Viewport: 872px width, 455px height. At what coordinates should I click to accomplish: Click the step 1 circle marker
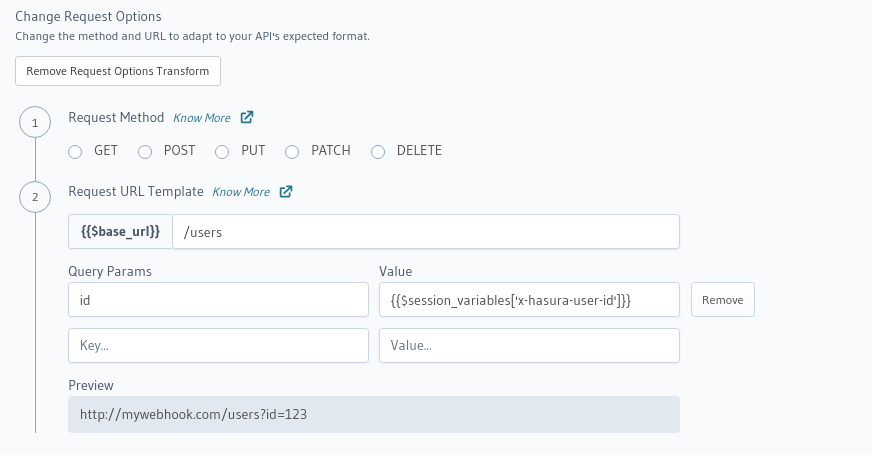(x=35, y=123)
